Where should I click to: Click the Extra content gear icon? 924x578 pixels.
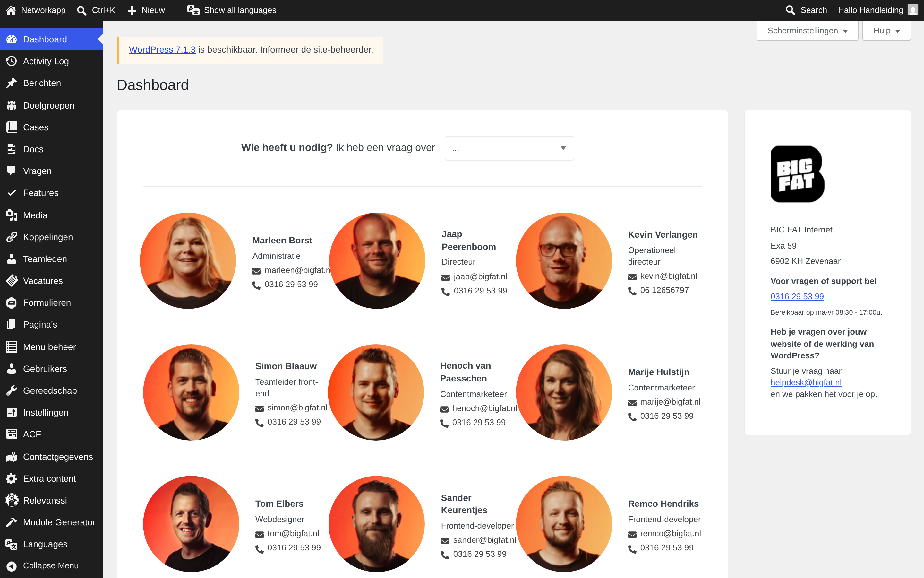[12, 478]
